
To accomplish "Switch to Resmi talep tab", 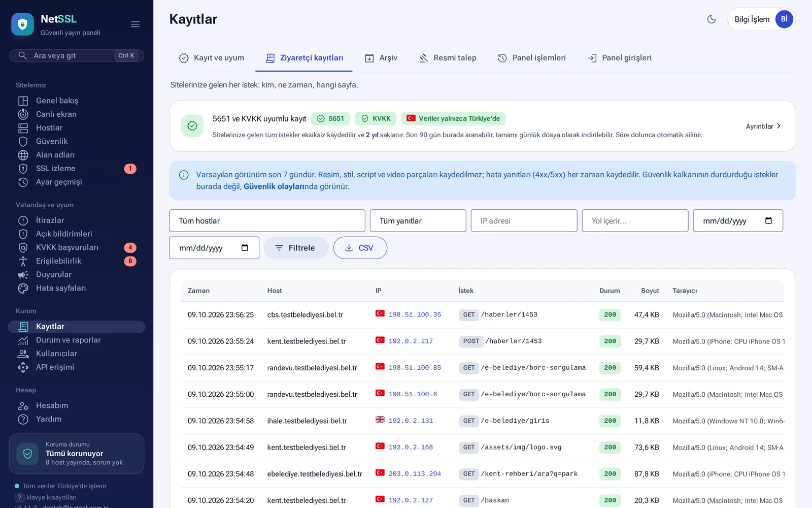I will [x=448, y=58].
